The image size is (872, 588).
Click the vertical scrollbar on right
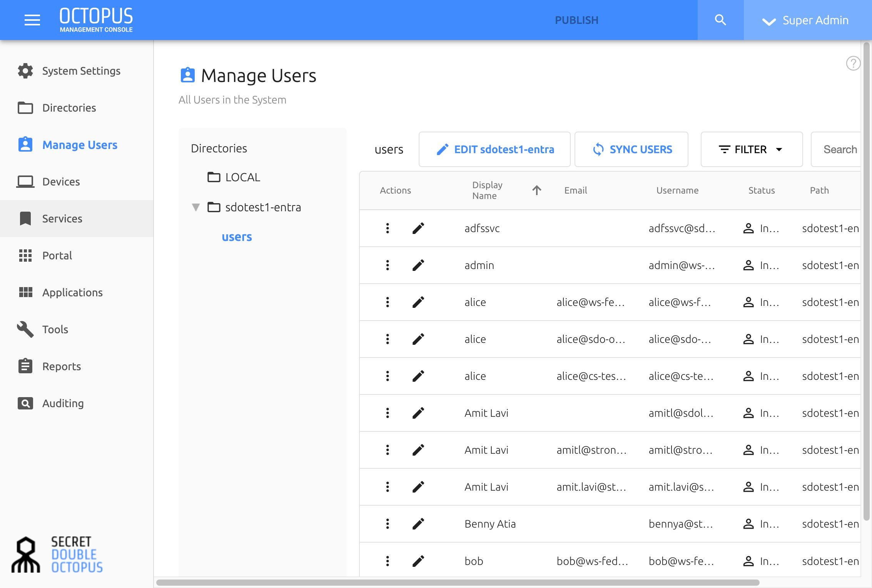866,281
